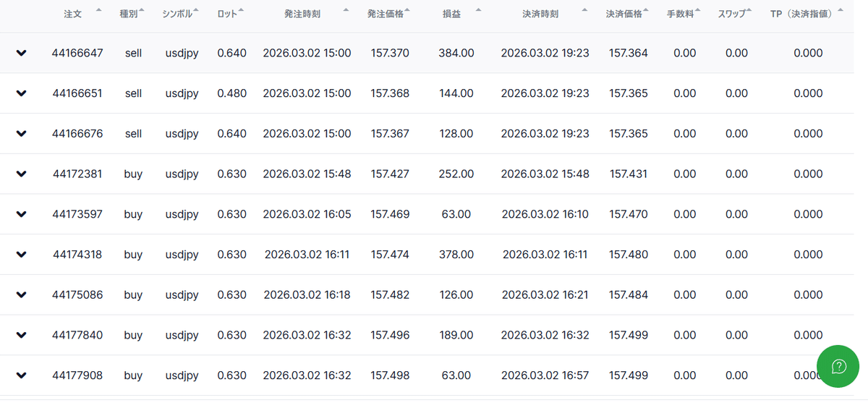Expand row details for order 44172381
This screenshot has height=403, width=868.
click(x=21, y=174)
